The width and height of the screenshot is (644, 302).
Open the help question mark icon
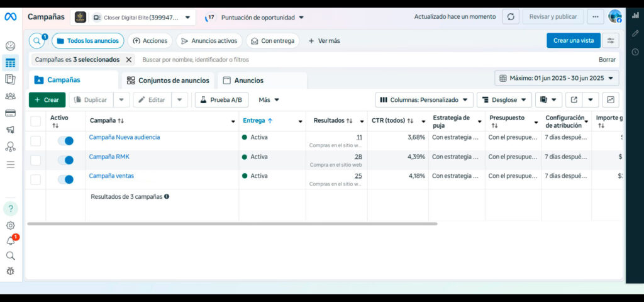11,209
